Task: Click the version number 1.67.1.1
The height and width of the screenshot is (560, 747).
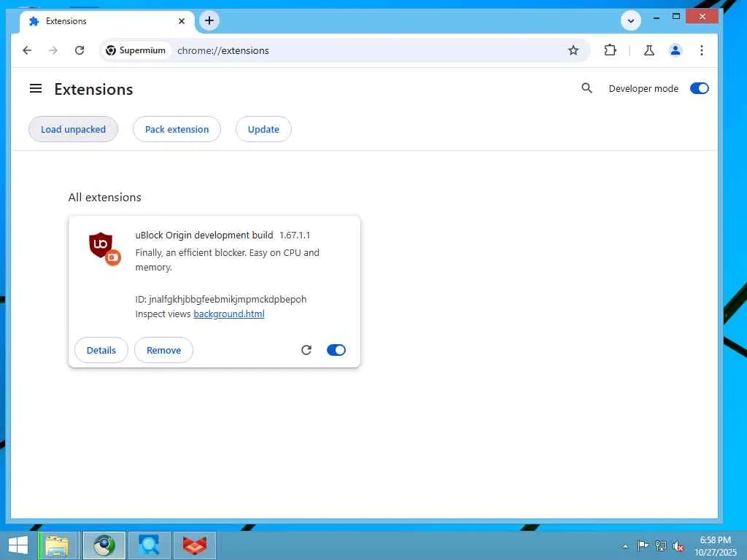Action: pyautogui.click(x=295, y=236)
